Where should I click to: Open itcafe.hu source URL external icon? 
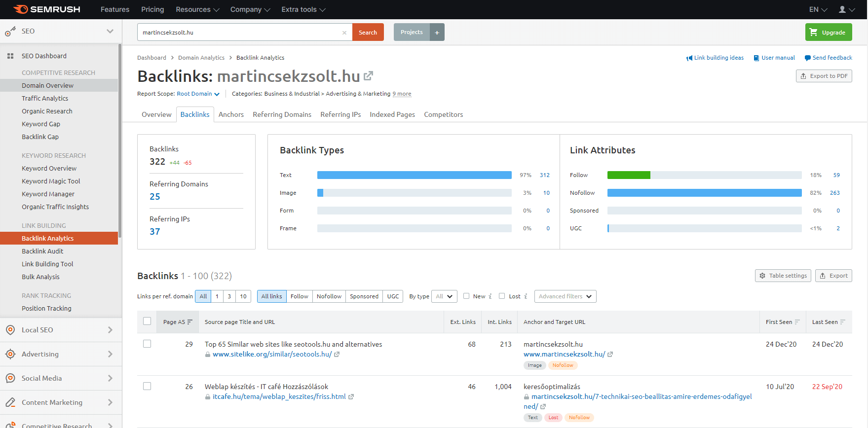coord(351,397)
